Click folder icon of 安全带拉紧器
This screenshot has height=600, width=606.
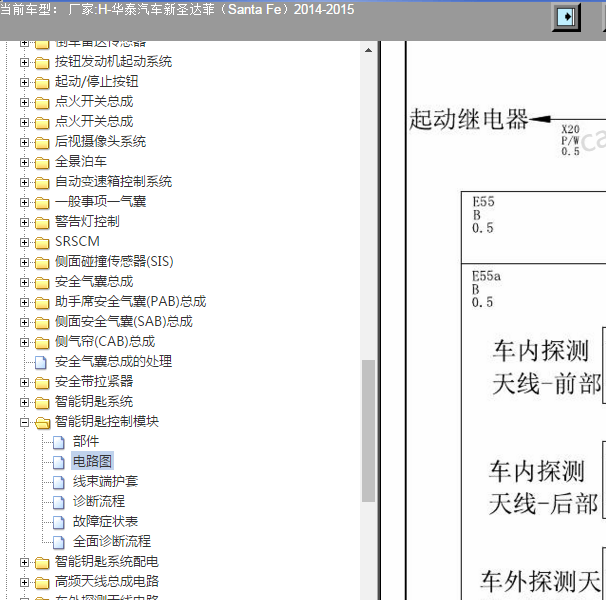[x=42, y=383]
